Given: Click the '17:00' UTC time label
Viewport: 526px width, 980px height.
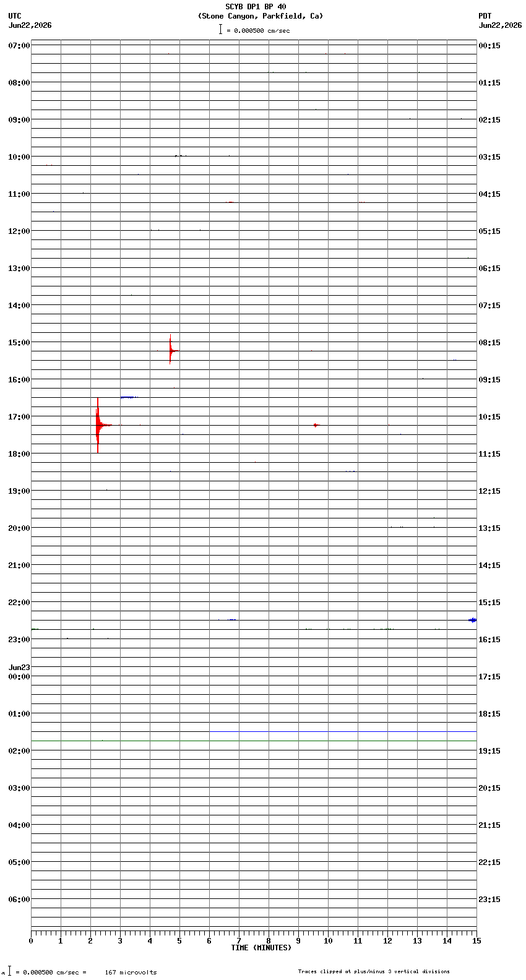Looking at the screenshot, I should coord(19,417).
